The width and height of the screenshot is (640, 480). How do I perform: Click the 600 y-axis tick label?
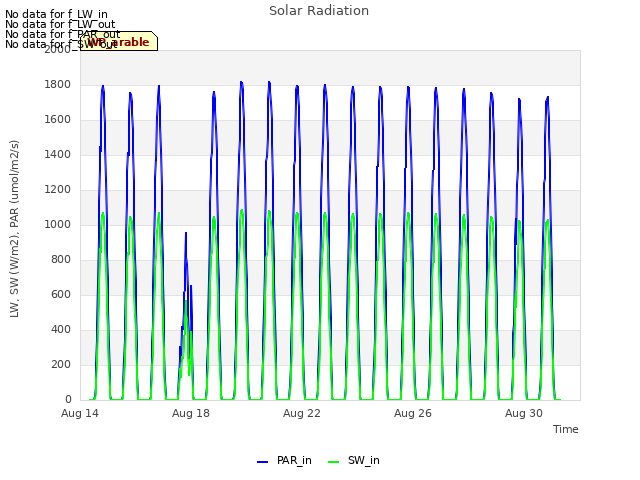(61, 295)
